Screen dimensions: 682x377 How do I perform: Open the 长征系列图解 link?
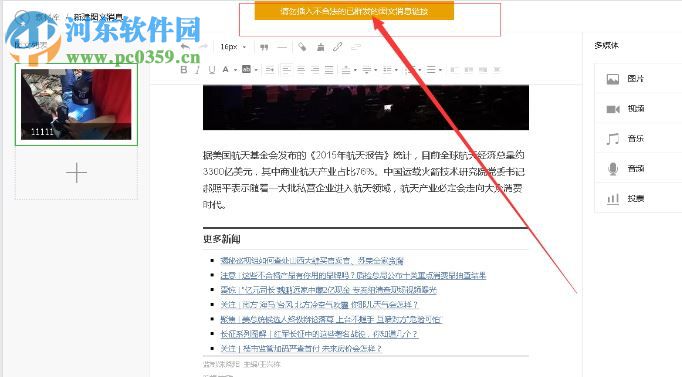tap(319, 334)
